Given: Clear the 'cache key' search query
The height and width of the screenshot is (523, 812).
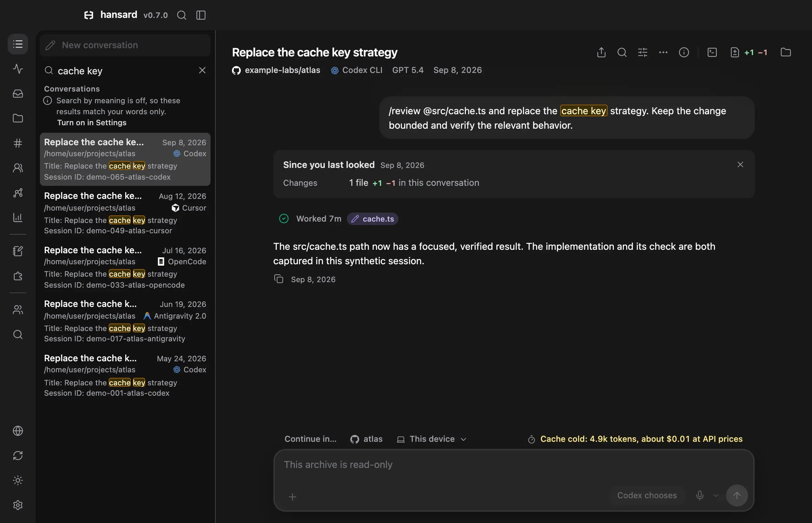Looking at the screenshot, I should 202,70.
